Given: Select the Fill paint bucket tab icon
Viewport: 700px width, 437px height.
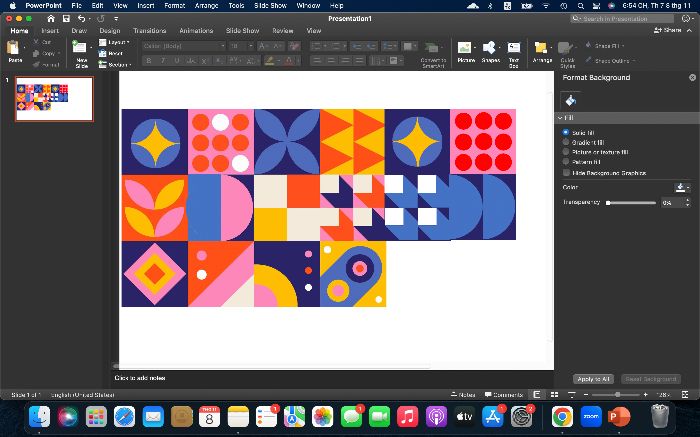Looking at the screenshot, I should coord(571,100).
